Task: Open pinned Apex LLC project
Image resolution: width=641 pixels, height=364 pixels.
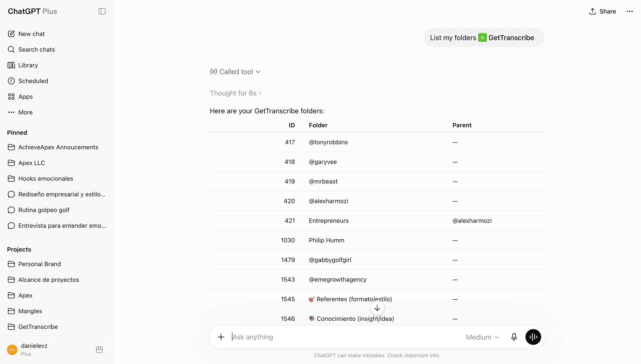Action: pos(56,163)
